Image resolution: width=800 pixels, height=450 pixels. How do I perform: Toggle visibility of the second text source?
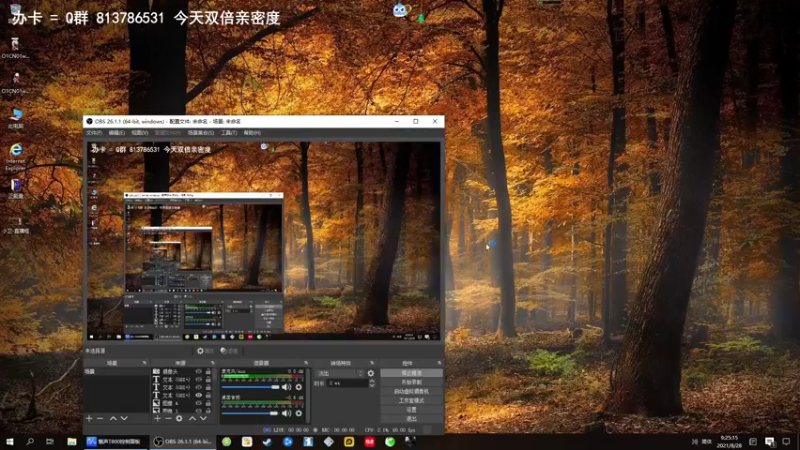tap(198, 387)
